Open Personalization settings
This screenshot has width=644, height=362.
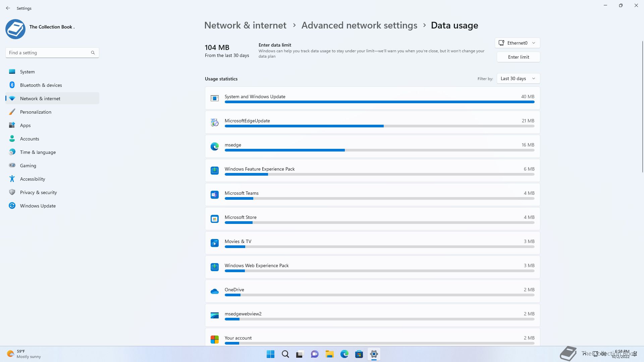pos(52,112)
